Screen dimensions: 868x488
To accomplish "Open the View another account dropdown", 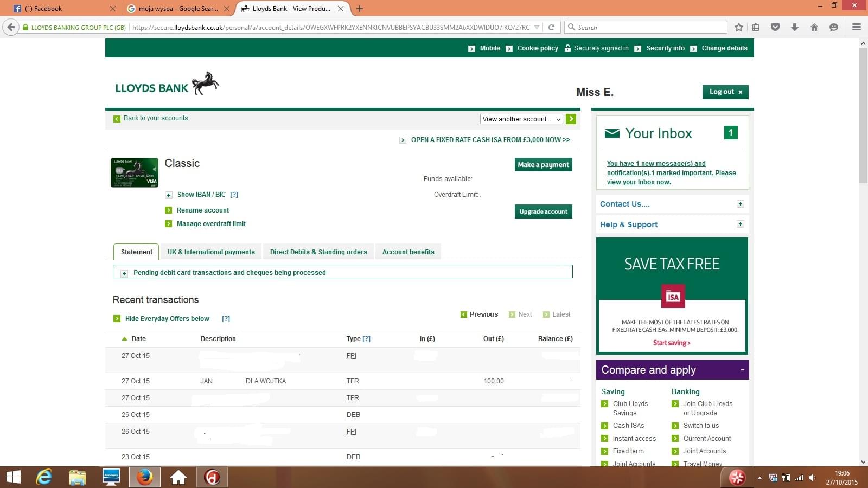I will pyautogui.click(x=521, y=119).
